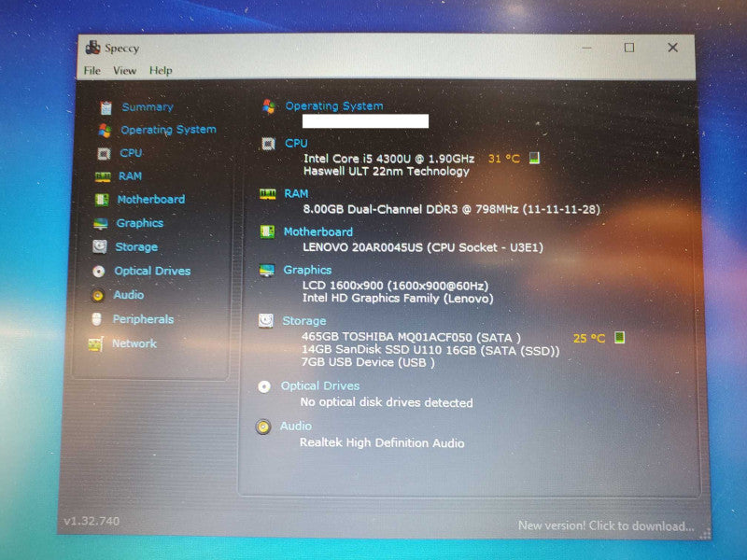Image resolution: width=747 pixels, height=560 pixels.
Task: Click the Motherboard icon in sidebar
Action: tap(101, 200)
